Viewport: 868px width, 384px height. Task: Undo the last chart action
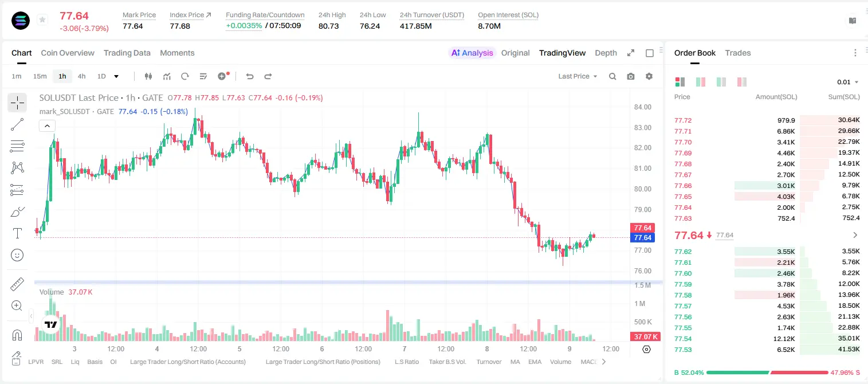pyautogui.click(x=249, y=76)
